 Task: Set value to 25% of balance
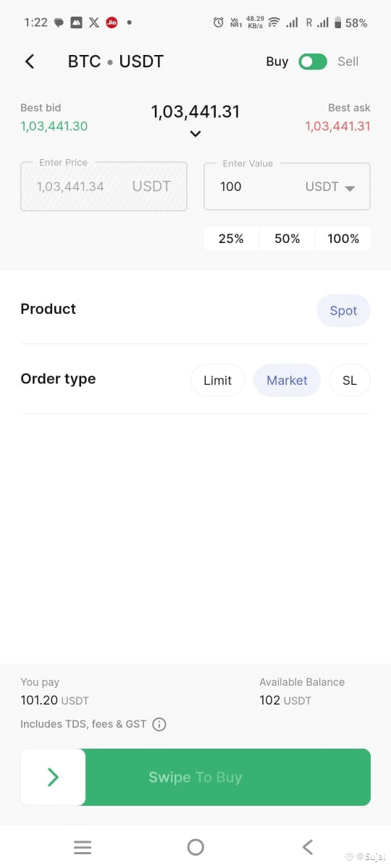click(231, 239)
